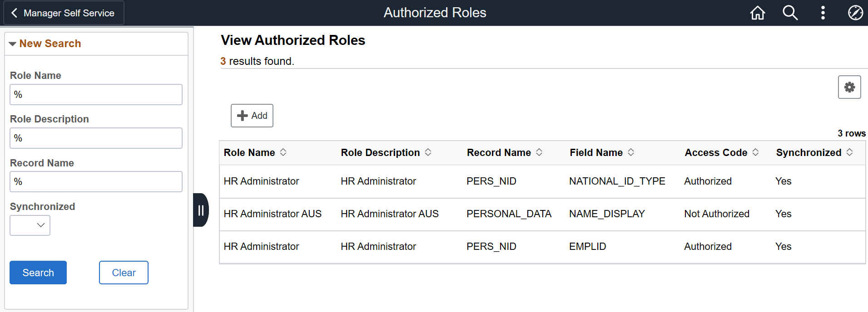Select Yes cell in the NAME_DISPLAY row
Image resolution: width=868 pixels, height=312 pixels.
(783, 214)
